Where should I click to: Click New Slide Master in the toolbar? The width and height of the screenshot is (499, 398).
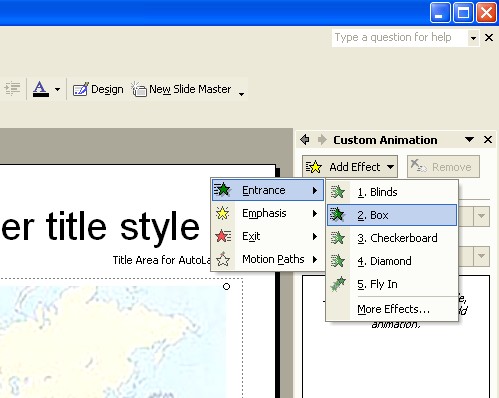pos(181,89)
